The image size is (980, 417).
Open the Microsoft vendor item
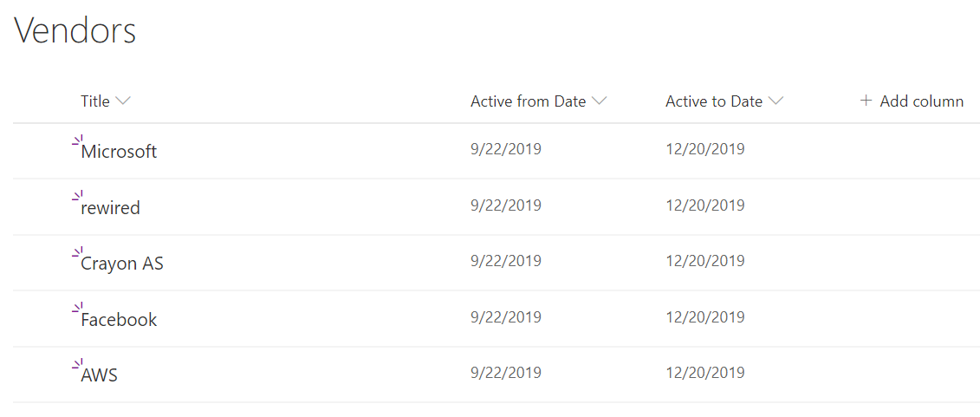click(119, 152)
